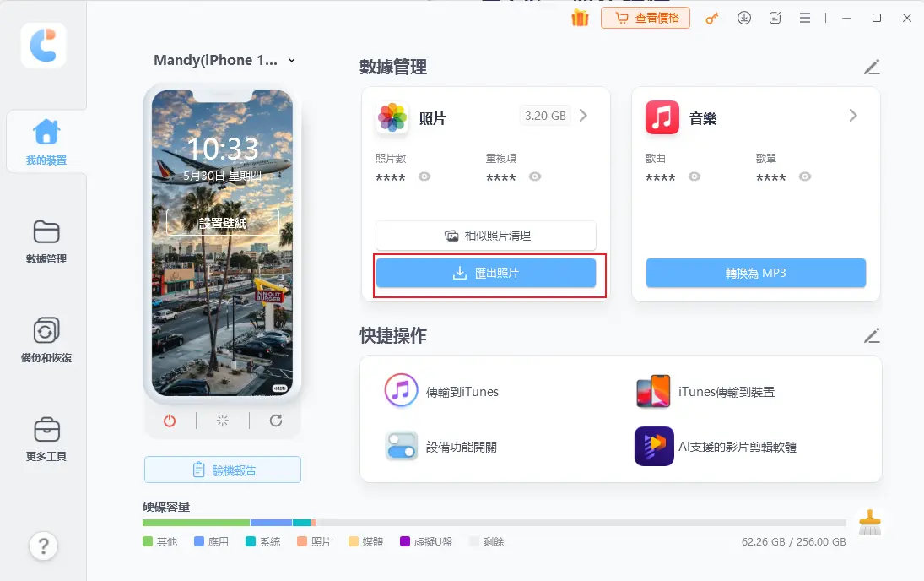Screen dimensions: 924x581
Task: Open the feedback note icon in title bar
Action: (x=775, y=17)
